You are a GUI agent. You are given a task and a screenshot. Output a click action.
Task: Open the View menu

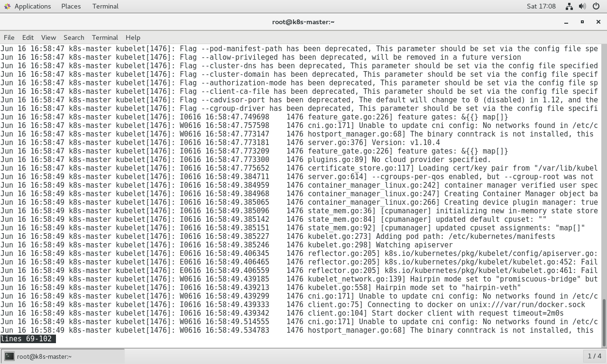coord(48,37)
